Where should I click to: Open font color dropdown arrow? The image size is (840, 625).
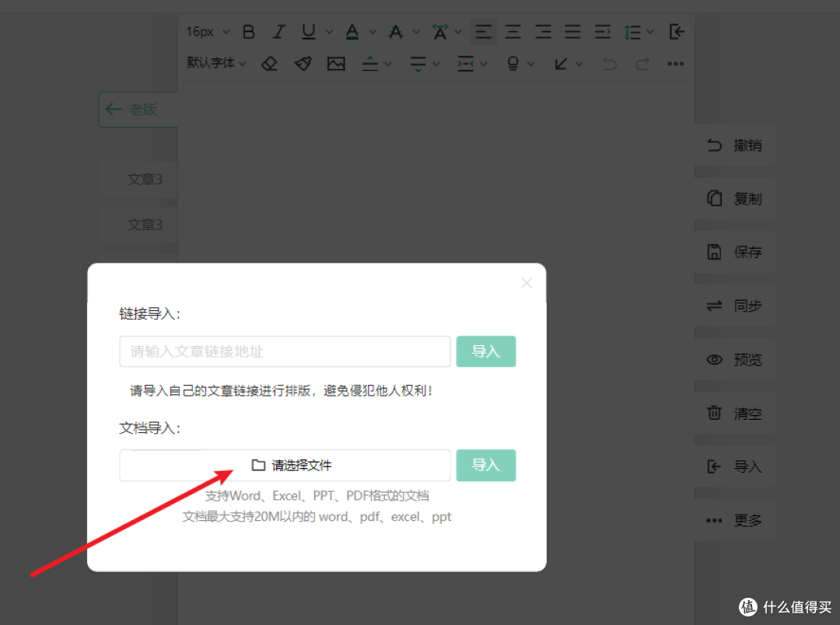(x=373, y=32)
